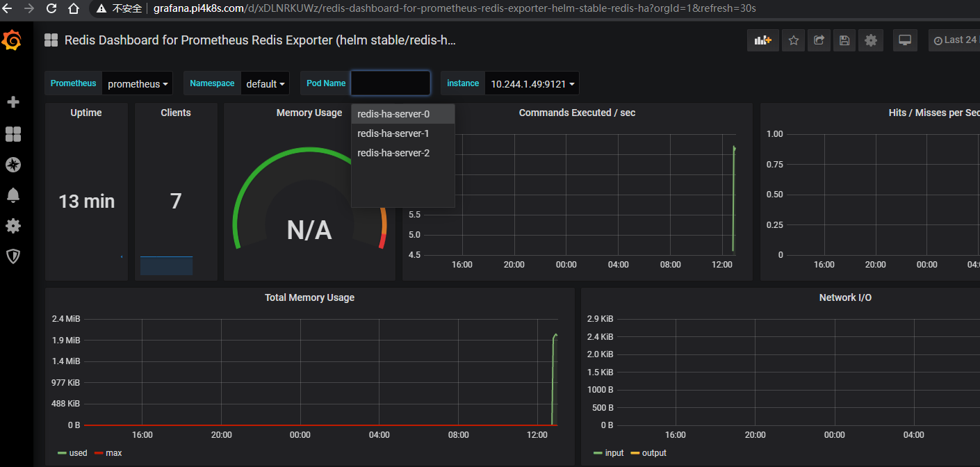Open Hits / Misses per Sec panel menu

pyautogui.click(x=934, y=113)
